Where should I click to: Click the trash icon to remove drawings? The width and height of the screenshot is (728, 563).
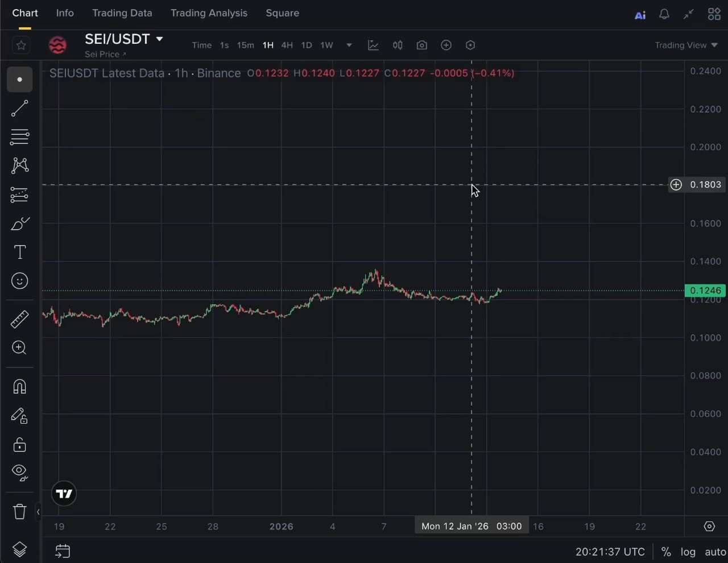19,511
